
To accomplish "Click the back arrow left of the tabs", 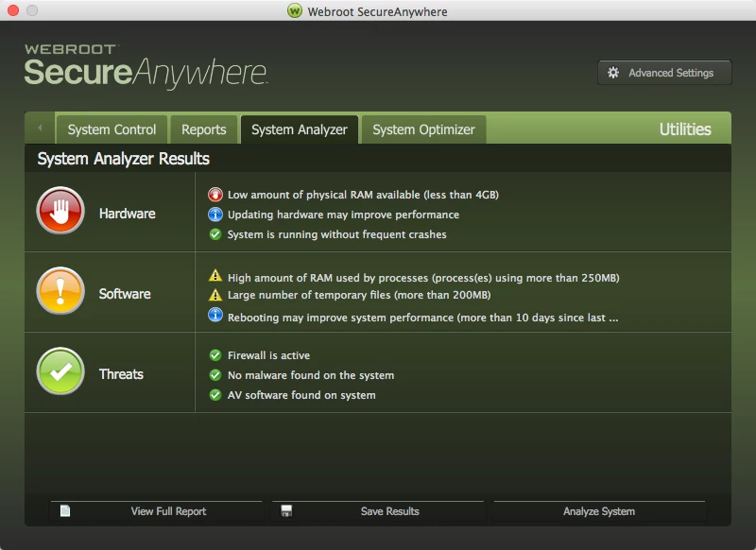I will pos(40,128).
